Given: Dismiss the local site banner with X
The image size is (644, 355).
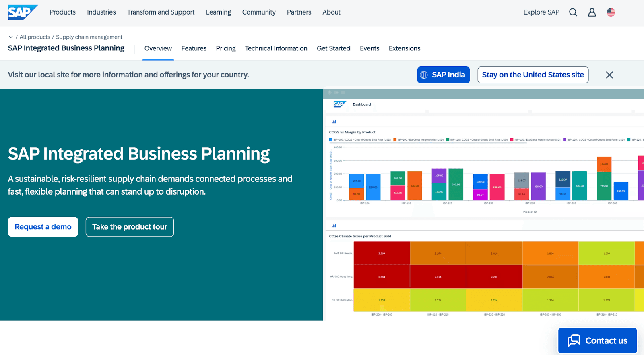Looking at the screenshot, I should click(609, 75).
